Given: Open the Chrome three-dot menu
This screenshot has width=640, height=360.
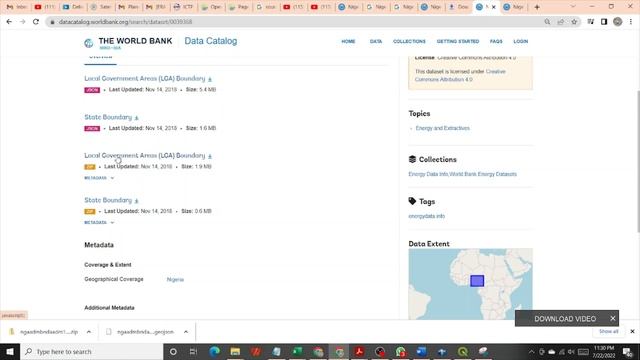Looking at the screenshot, I should click(x=631, y=22).
